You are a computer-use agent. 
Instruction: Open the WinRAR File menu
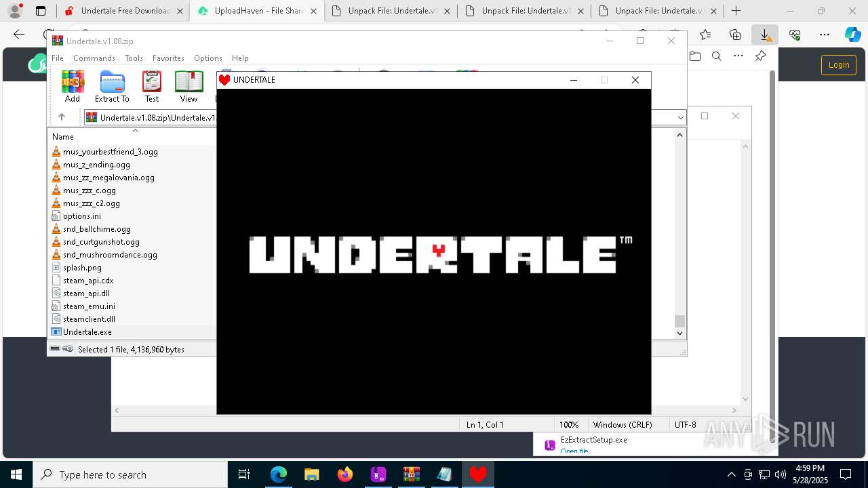[x=58, y=58]
